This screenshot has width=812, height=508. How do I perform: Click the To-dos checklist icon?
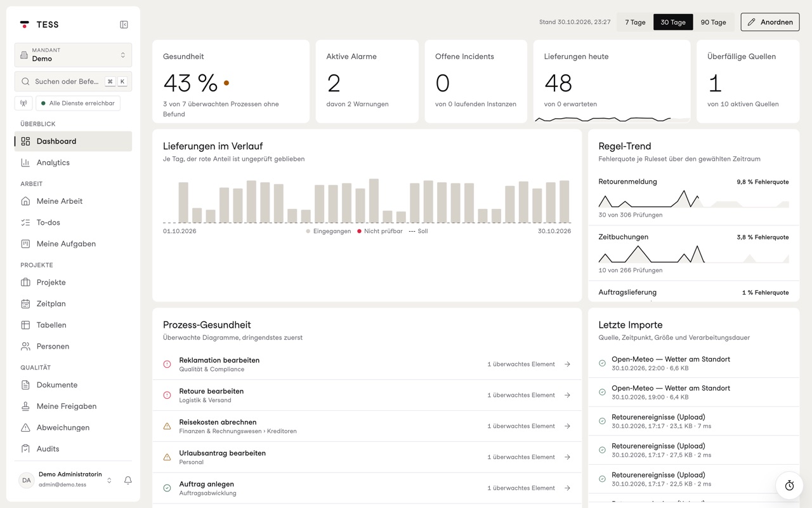click(25, 222)
